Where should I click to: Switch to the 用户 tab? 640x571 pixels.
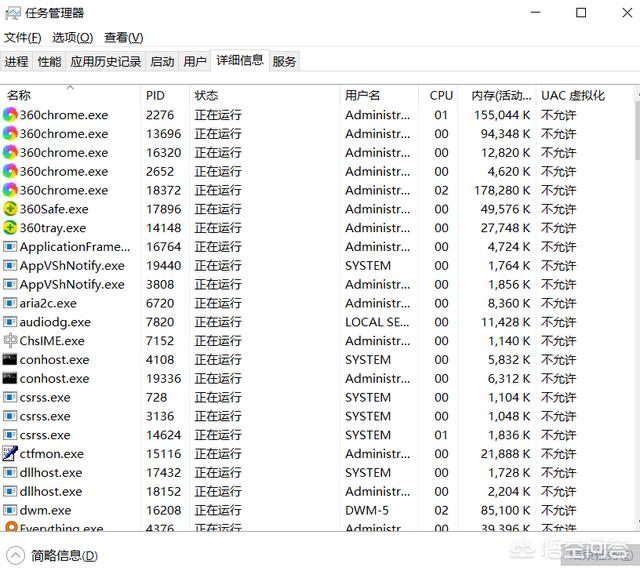[x=195, y=61]
